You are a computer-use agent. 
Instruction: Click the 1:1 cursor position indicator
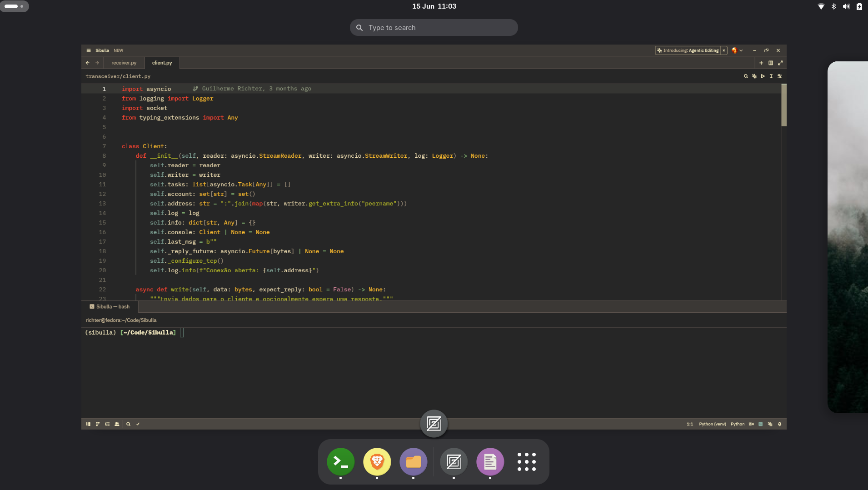690,424
